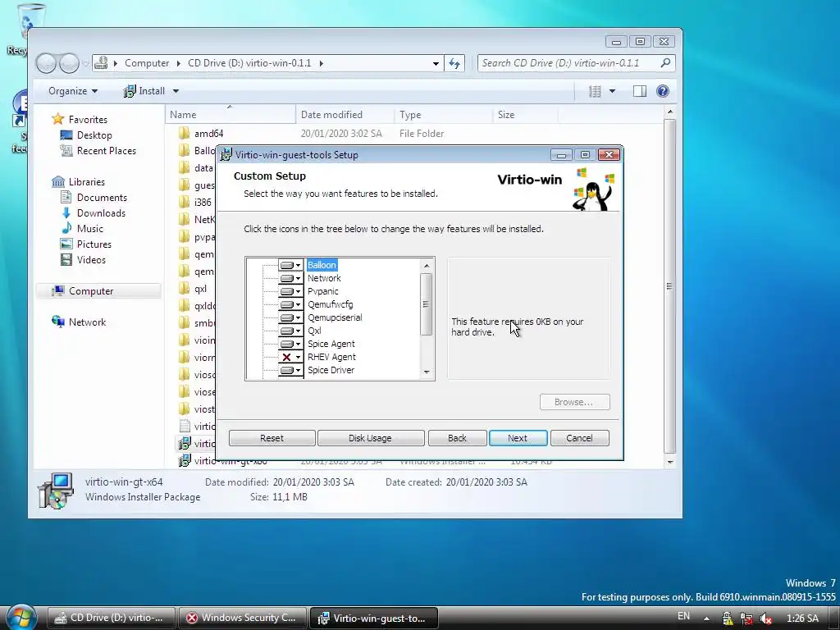Select Qxl feature label
The width and height of the screenshot is (840, 630).
[314, 331]
